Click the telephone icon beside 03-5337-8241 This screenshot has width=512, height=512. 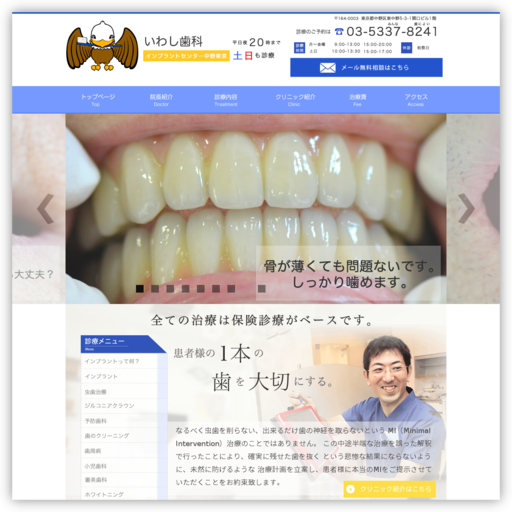339,31
